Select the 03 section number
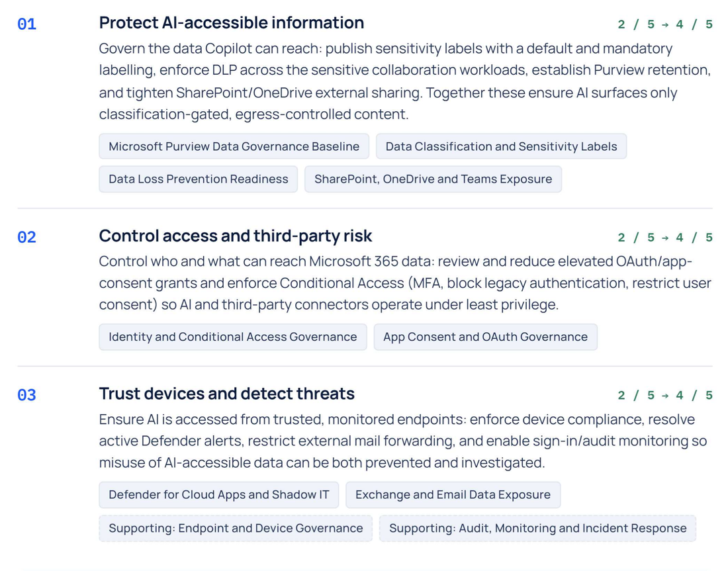 27,395
